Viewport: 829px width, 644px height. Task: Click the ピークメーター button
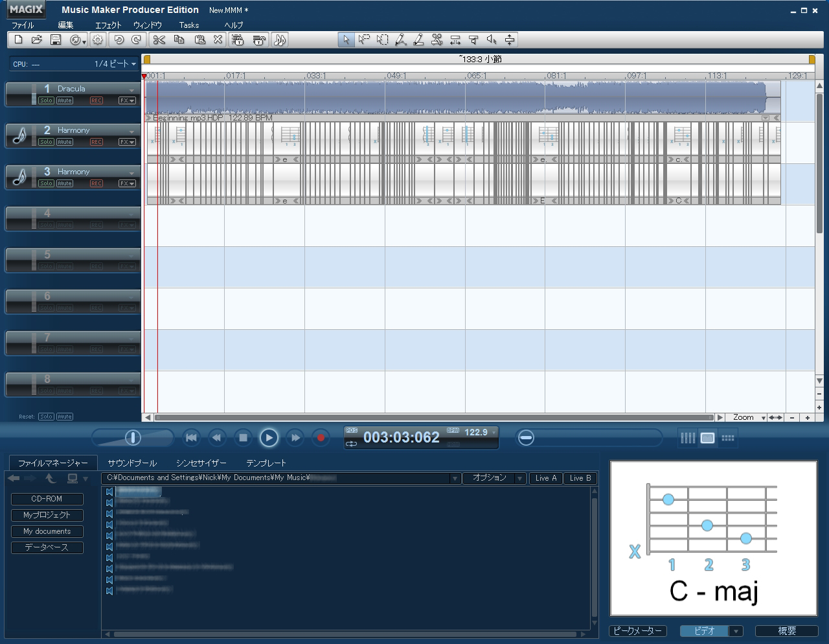tap(638, 631)
